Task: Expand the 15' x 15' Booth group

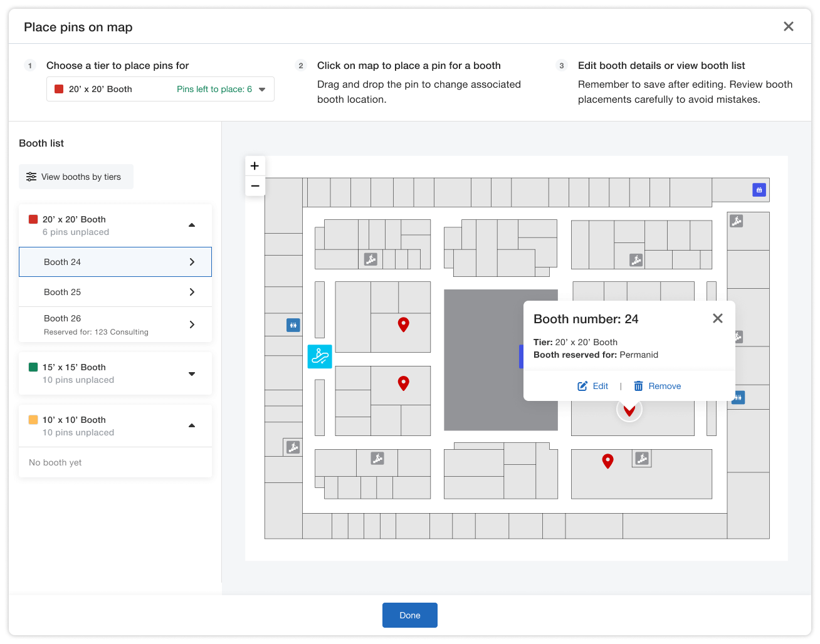Action: [x=192, y=373]
